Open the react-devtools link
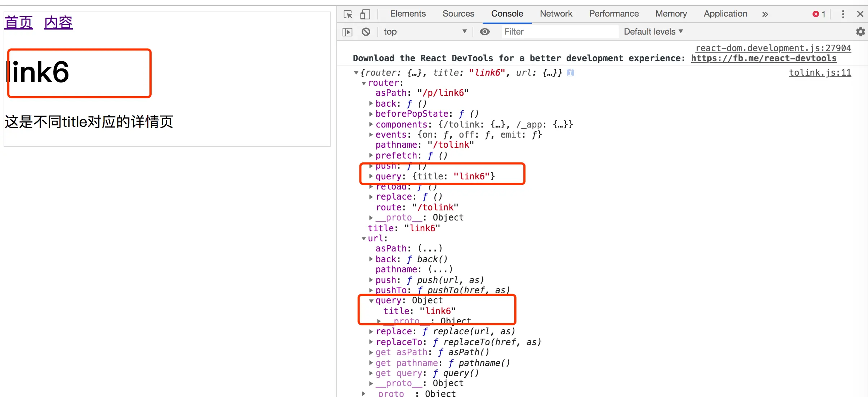 point(764,58)
